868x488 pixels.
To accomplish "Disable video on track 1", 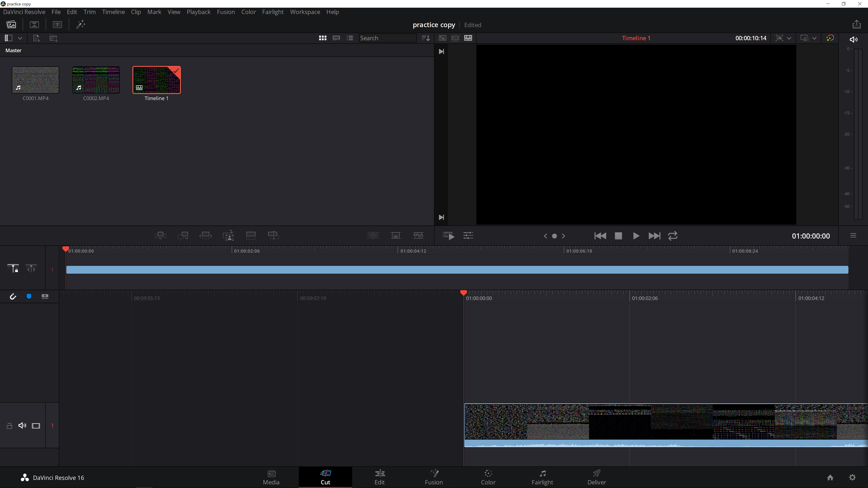I will pyautogui.click(x=36, y=426).
